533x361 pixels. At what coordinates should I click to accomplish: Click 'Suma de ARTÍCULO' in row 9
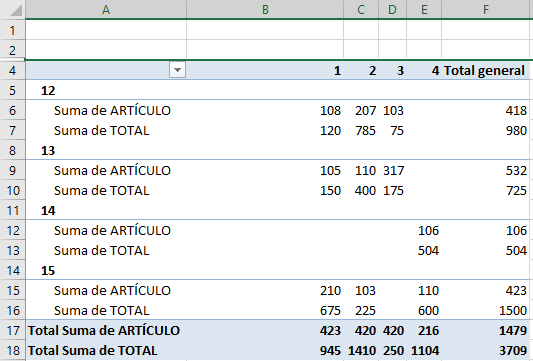(x=112, y=170)
